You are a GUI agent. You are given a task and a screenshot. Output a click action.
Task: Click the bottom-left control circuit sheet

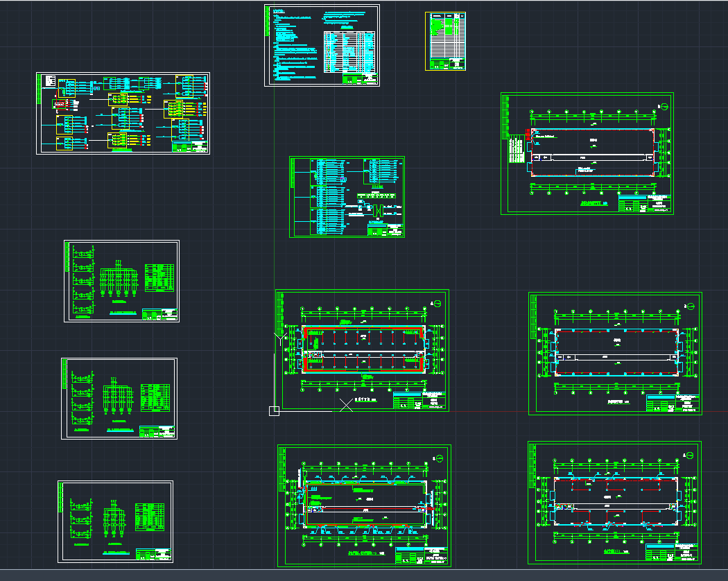click(115, 521)
